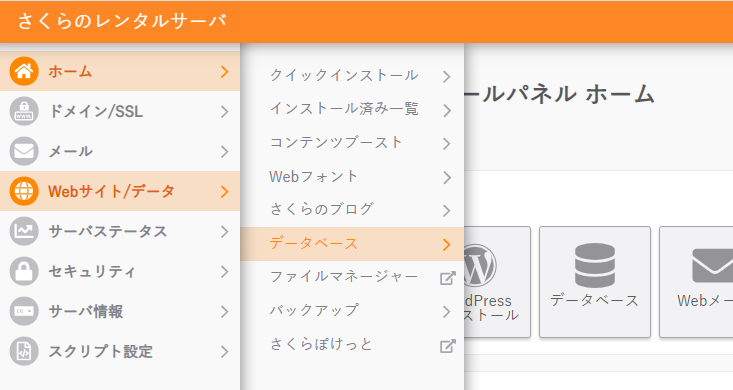
Task: Click the Mail envelope icon in sidebar
Action: pyautogui.click(x=24, y=151)
